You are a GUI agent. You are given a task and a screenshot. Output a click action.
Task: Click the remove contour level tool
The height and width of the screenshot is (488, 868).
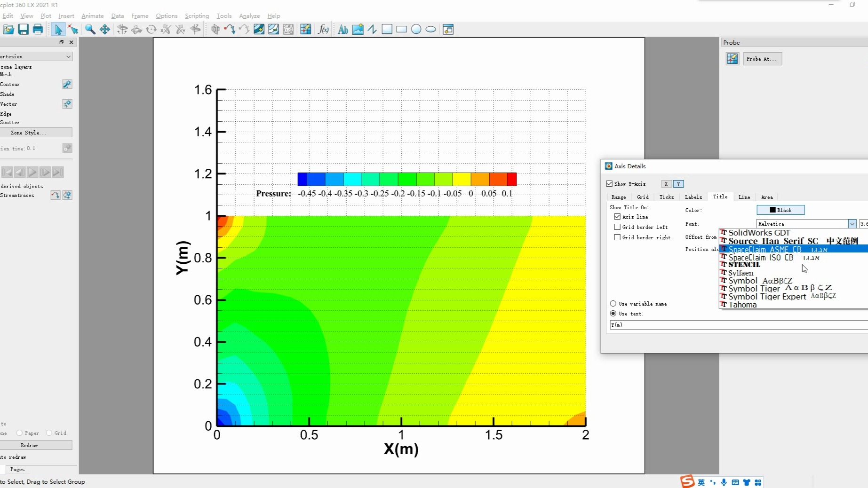tap(273, 30)
